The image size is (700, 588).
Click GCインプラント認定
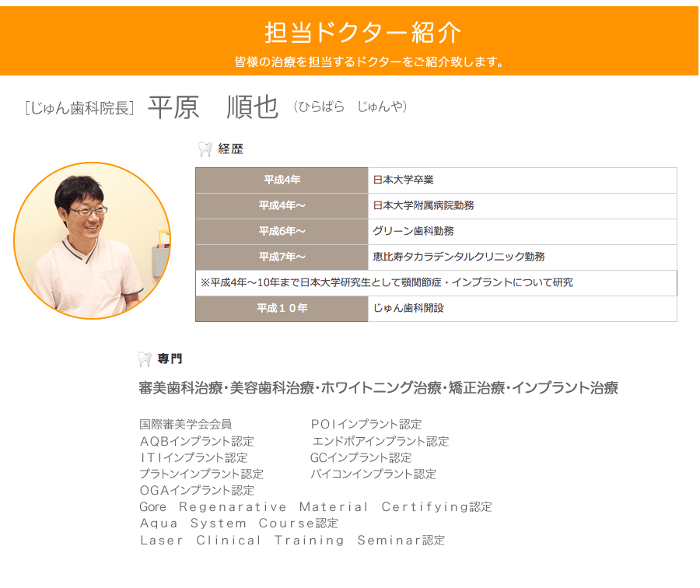pos(361,457)
